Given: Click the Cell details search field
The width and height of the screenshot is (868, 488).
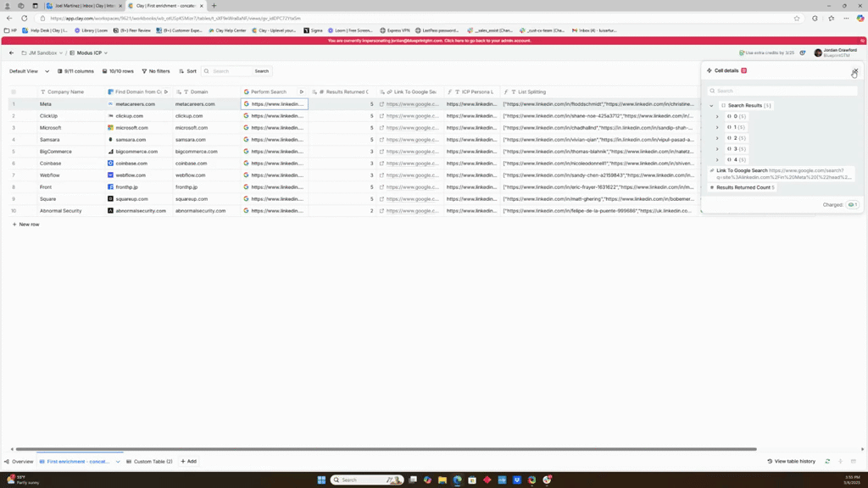Looking at the screenshot, I should [x=782, y=91].
